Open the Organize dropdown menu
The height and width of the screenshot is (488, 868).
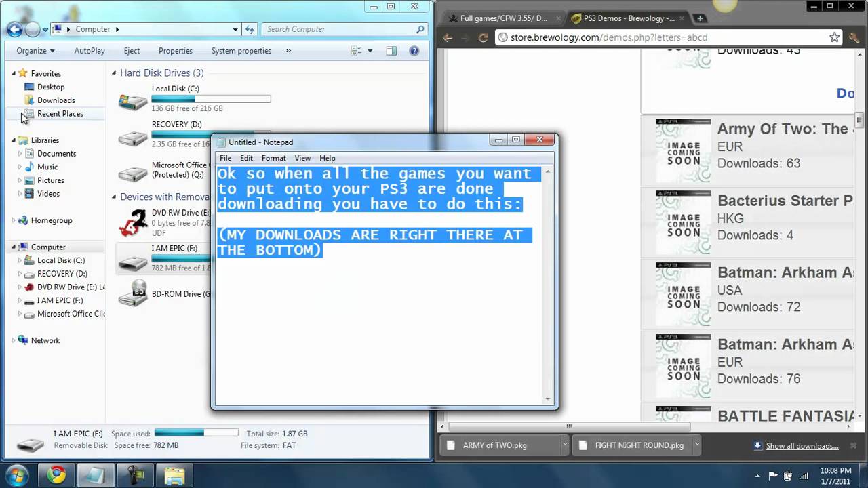(35, 51)
